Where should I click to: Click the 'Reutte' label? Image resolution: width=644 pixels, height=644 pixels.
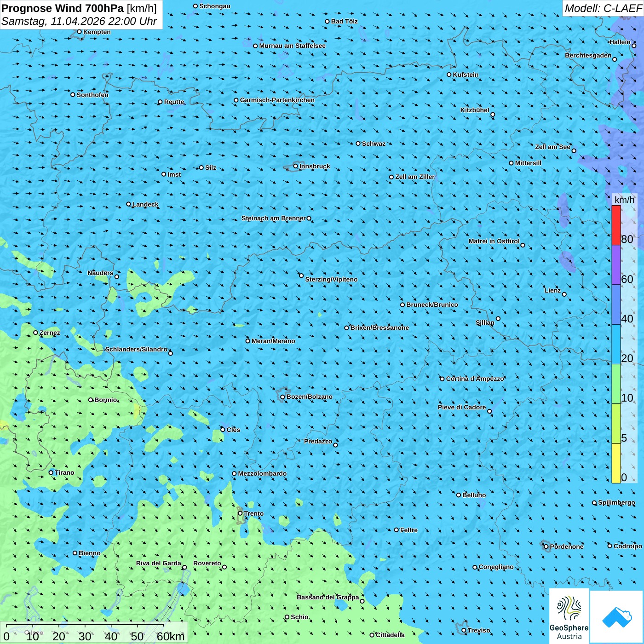[174, 102]
